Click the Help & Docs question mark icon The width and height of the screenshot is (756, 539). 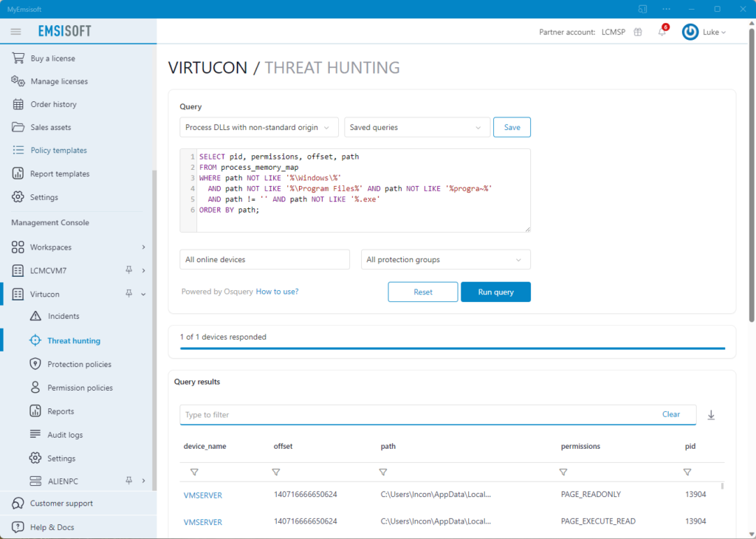coord(16,526)
